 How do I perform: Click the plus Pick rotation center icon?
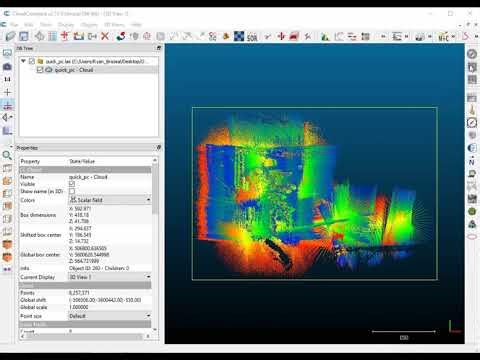pyautogui.click(x=7, y=92)
